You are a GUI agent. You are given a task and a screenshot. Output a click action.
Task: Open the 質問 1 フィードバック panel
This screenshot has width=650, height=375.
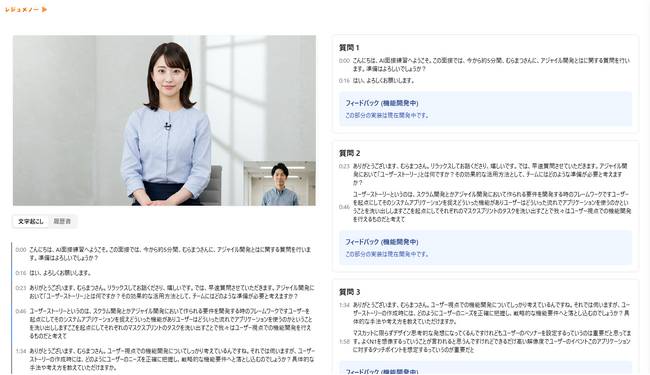[485, 109]
